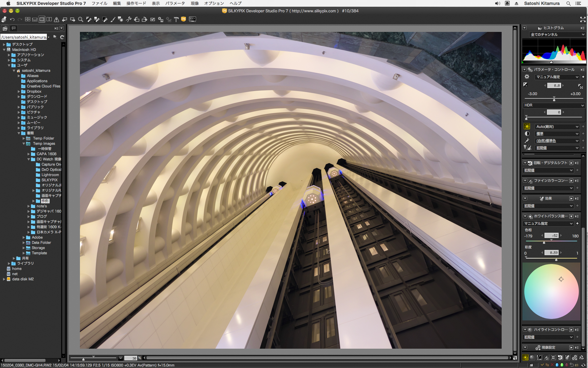Open tone curve icon in bottom bar

[539, 357]
